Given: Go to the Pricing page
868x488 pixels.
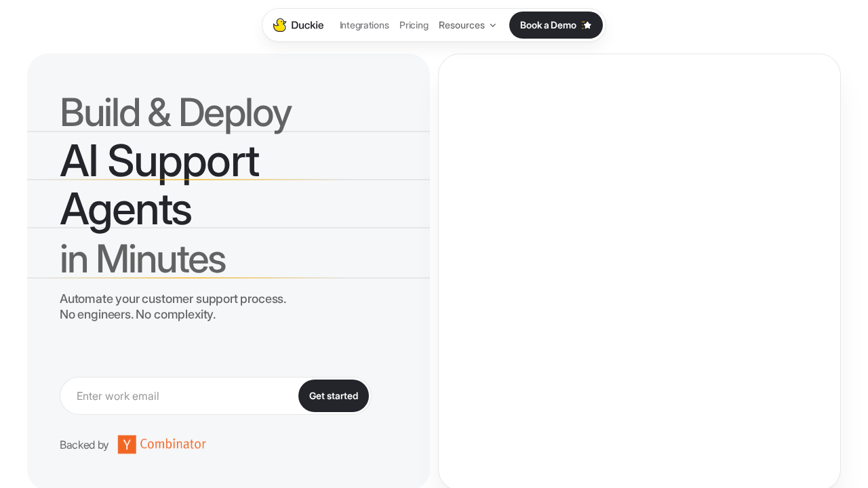Looking at the screenshot, I should pos(414,25).
